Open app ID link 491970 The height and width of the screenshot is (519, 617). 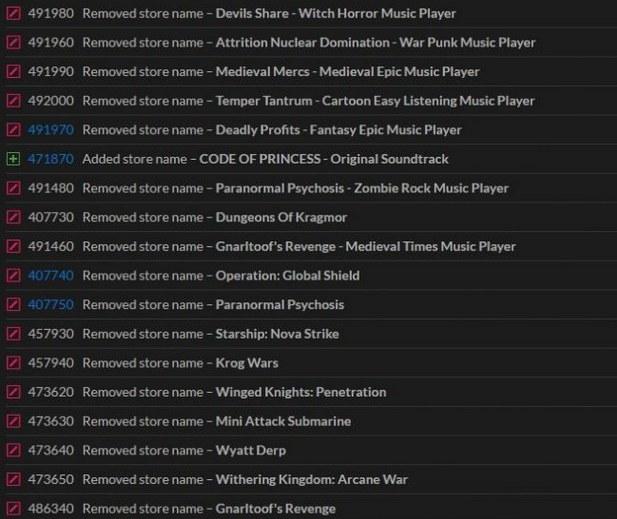click(51, 130)
